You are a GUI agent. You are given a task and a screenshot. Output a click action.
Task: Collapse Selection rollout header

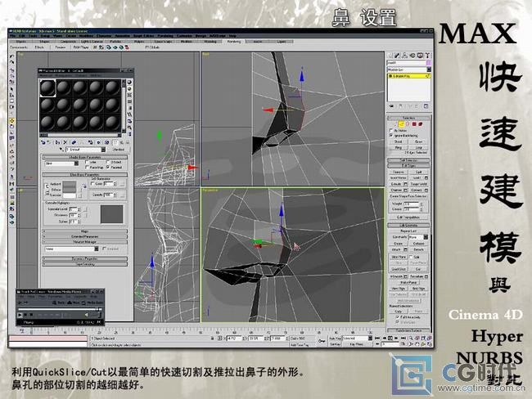[x=408, y=118]
